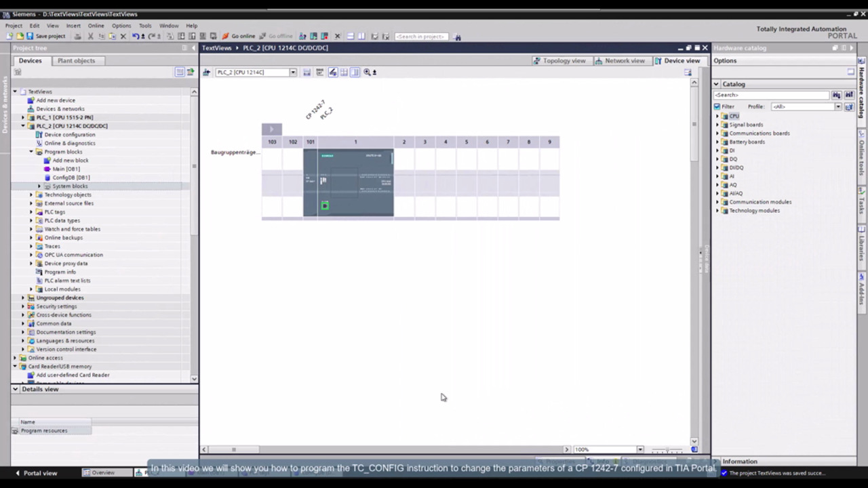Click the Add new device item

point(56,100)
